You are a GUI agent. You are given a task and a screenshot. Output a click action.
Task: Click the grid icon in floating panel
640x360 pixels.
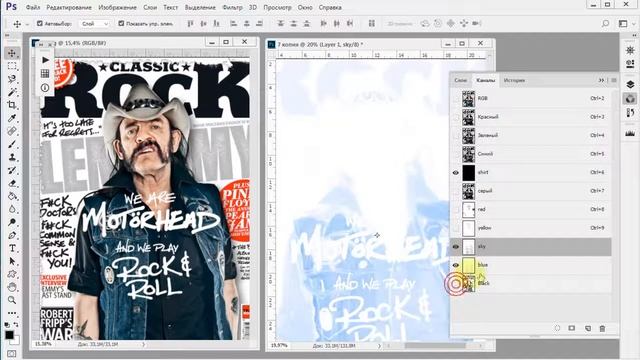45,73
